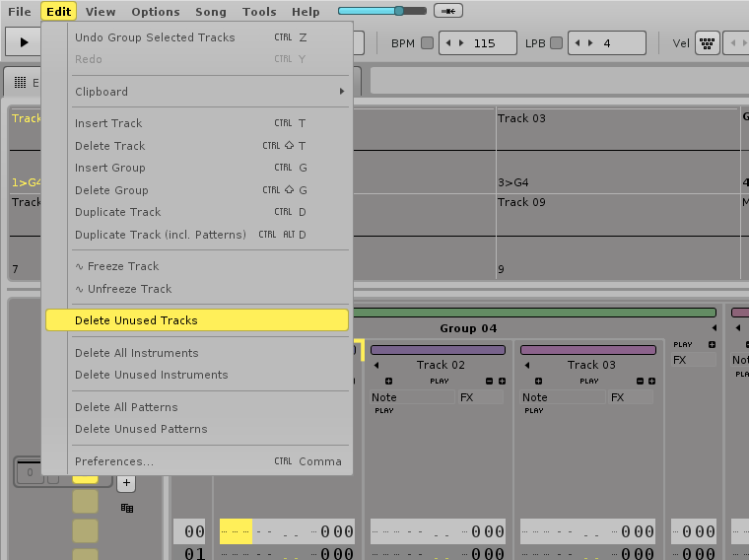This screenshot has height=560, width=749.
Task: Toggle Group 04 PLAY mute state
Action: pyautogui.click(x=683, y=344)
